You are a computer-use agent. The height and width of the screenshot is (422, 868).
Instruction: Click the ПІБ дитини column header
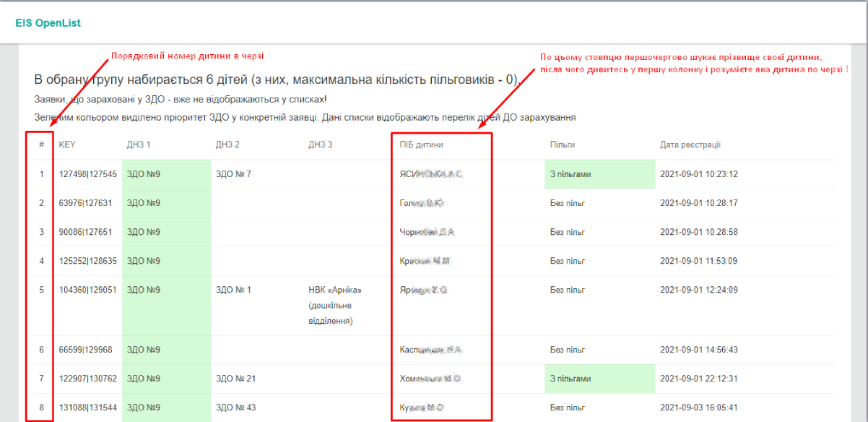pos(421,145)
